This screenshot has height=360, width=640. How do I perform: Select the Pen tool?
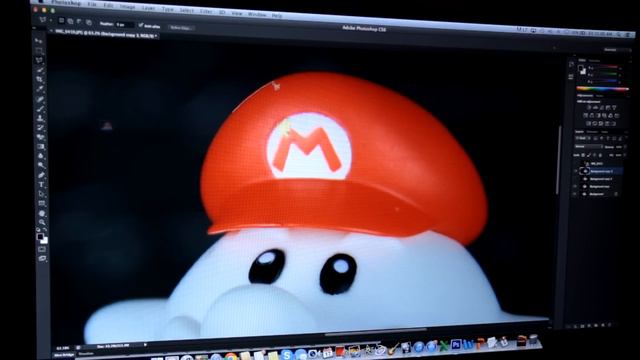click(x=41, y=176)
